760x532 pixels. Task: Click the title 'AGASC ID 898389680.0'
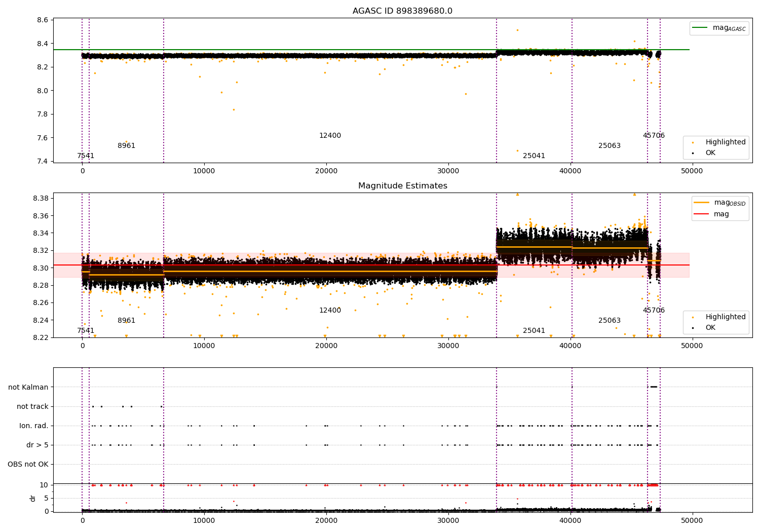point(402,11)
